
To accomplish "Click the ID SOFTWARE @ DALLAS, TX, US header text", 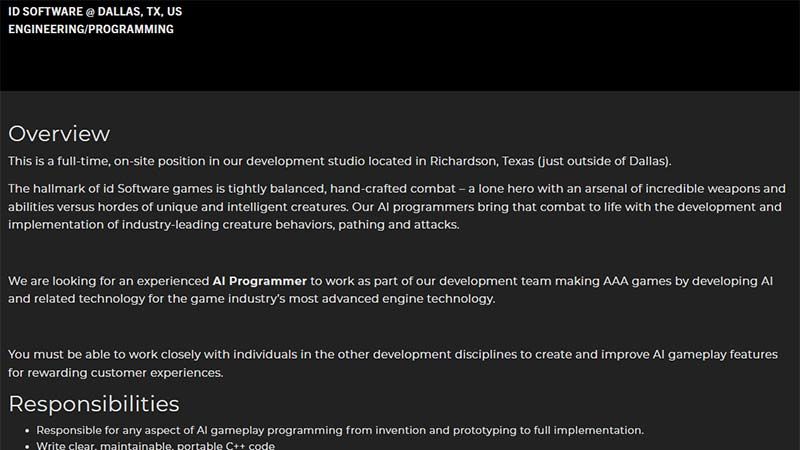I will [95, 11].
